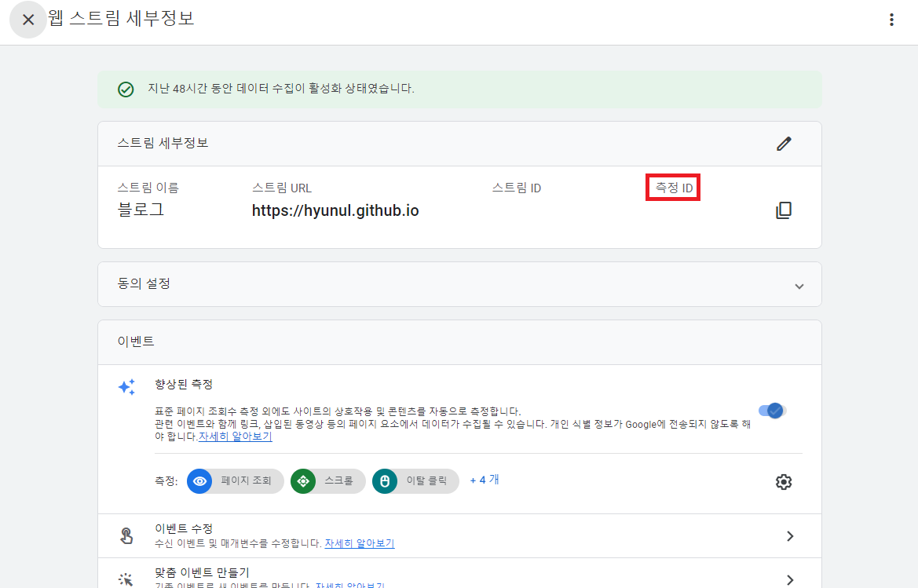The height and width of the screenshot is (588, 918).
Task: Click the 맞춤 이벤트 만들기 cursor icon
Action: pos(126,579)
